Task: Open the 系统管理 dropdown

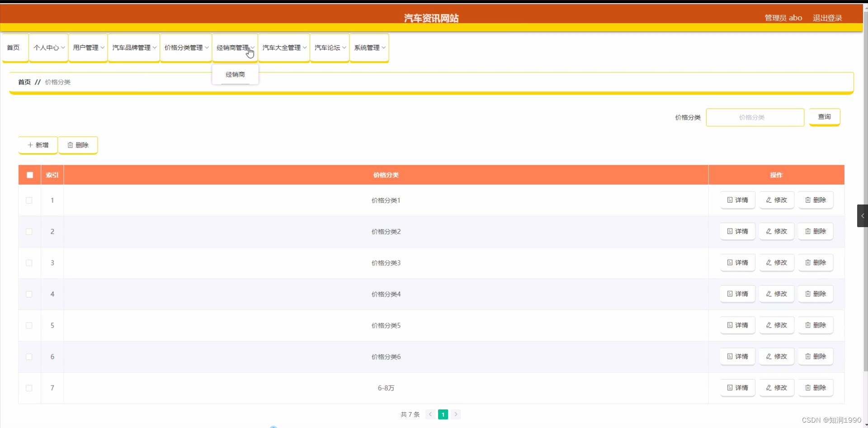Action: coord(369,47)
